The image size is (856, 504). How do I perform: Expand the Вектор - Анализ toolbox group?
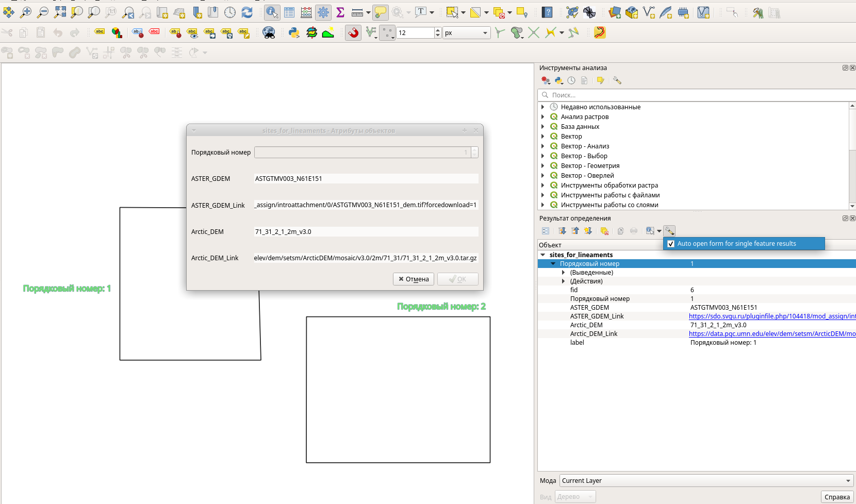point(542,146)
